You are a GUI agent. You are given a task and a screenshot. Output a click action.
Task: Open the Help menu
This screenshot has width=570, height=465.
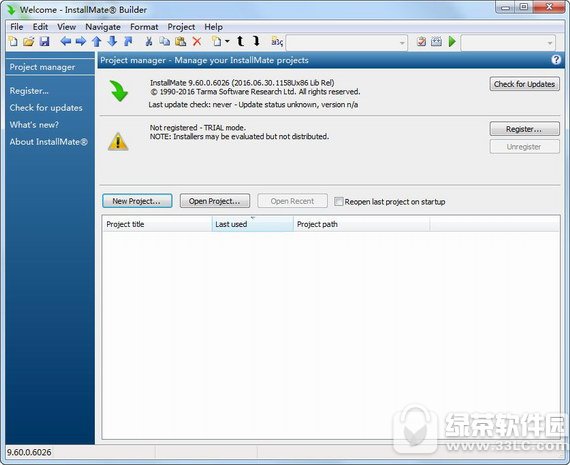213,27
